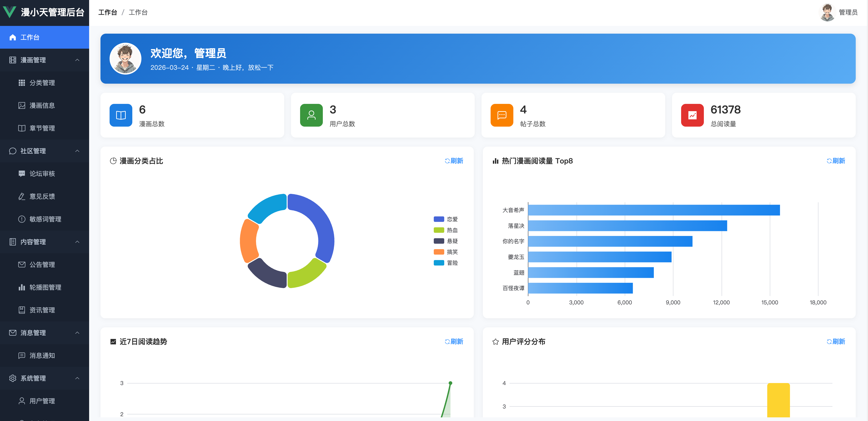Click the 你的名字 bar in the chart
Viewport: 868px width, 421px height.
coord(610,241)
